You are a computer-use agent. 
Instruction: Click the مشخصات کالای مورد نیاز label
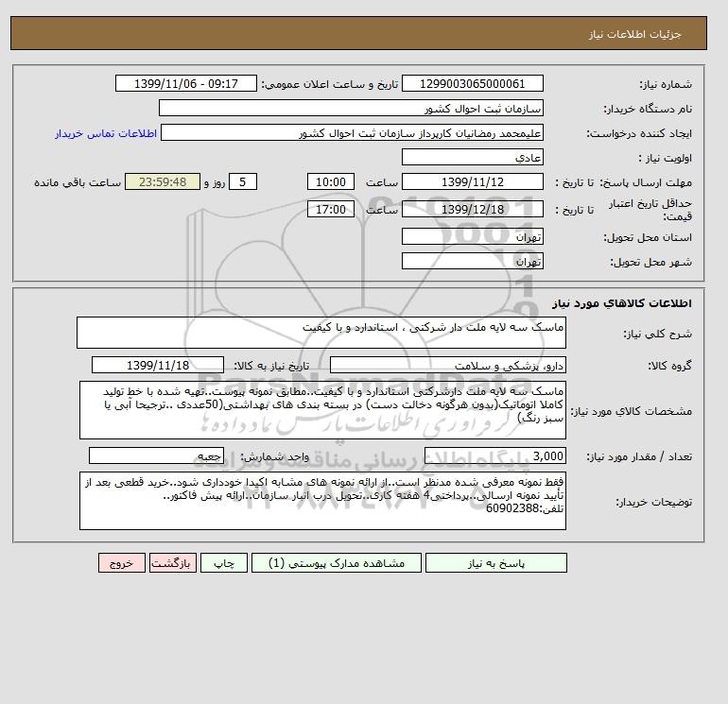coord(631,411)
